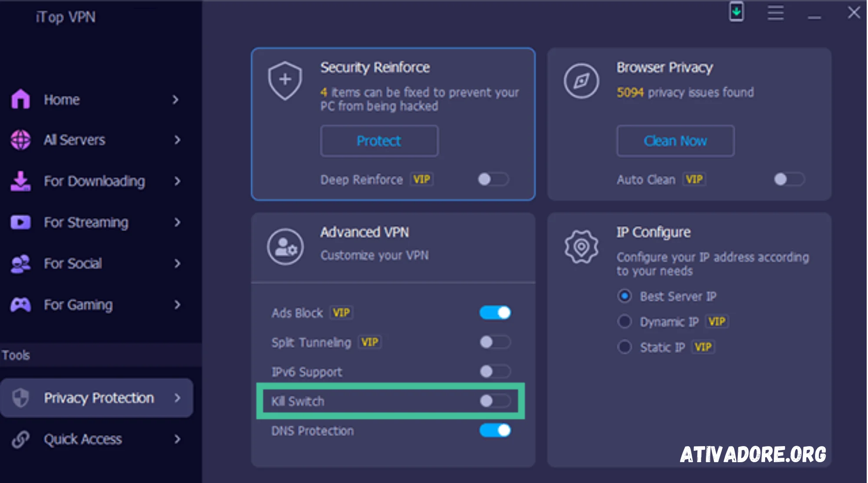Viewport: 868px width, 483px height.
Task: Click the All Servers globe icon
Action: click(x=20, y=140)
